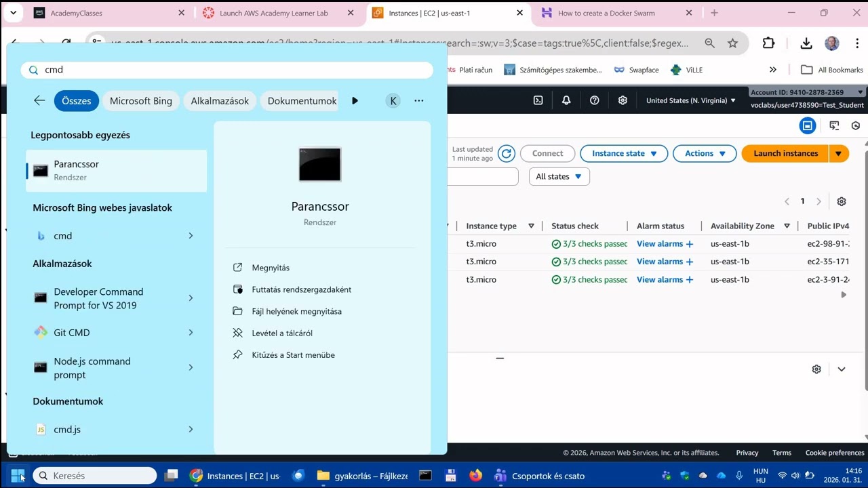Switch to the Microsoft Bing filter tab
The height and width of the screenshot is (488, 868).
click(x=141, y=101)
